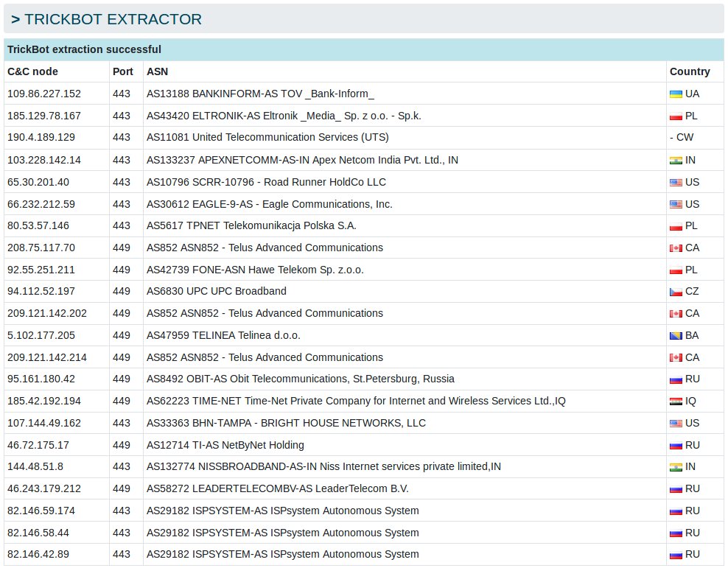The width and height of the screenshot is (728, 568).
Task: Click port 443 in the 109.86.227.152 row
Action: 121,94
